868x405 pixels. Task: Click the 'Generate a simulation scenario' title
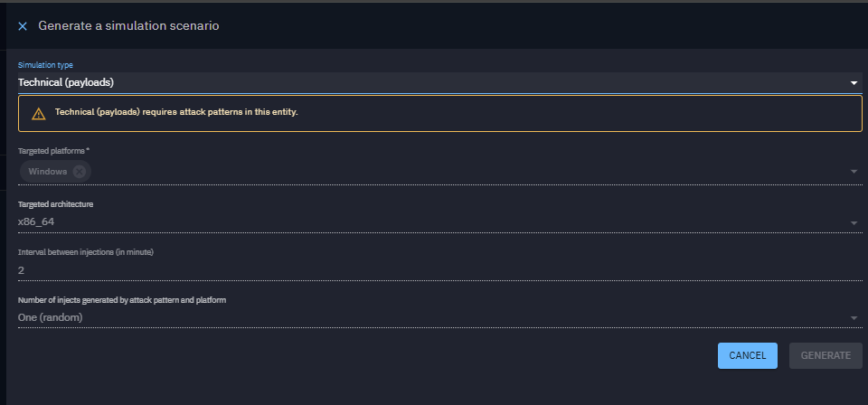[x=128, y=26]
